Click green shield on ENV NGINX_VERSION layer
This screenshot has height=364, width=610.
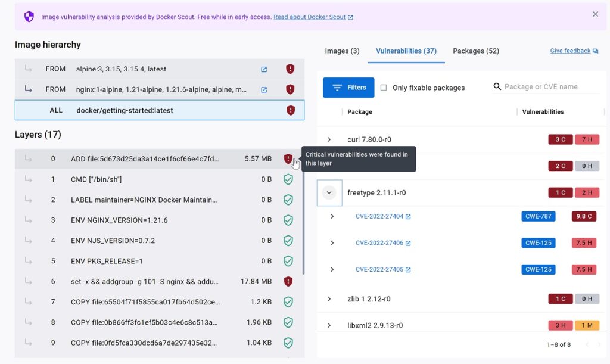point(288,220)
